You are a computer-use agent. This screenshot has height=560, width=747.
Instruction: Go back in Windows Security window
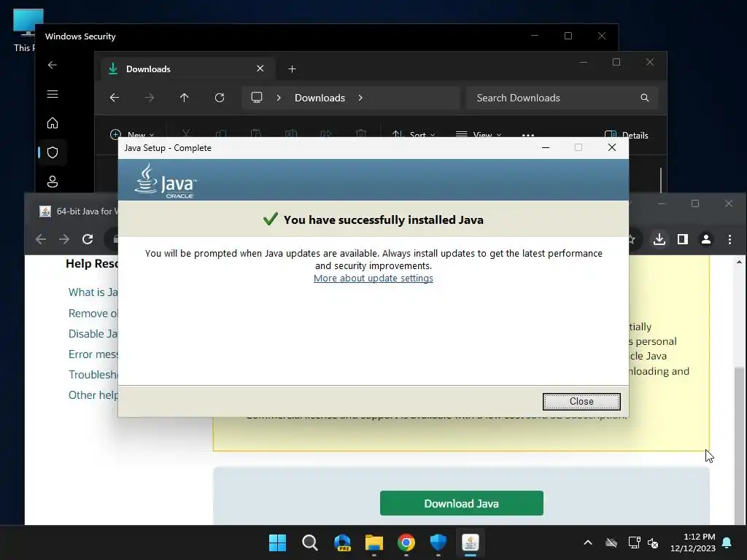pos(53,65)
